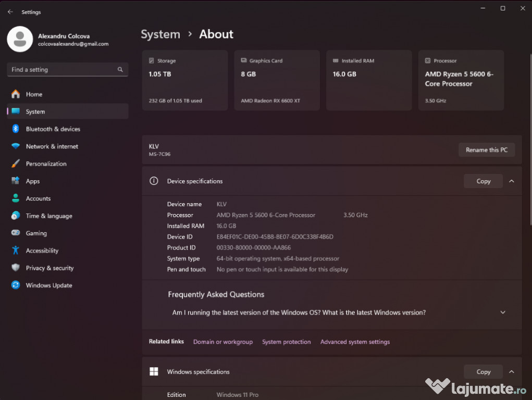Collapse the Windows specifications section

512,372
